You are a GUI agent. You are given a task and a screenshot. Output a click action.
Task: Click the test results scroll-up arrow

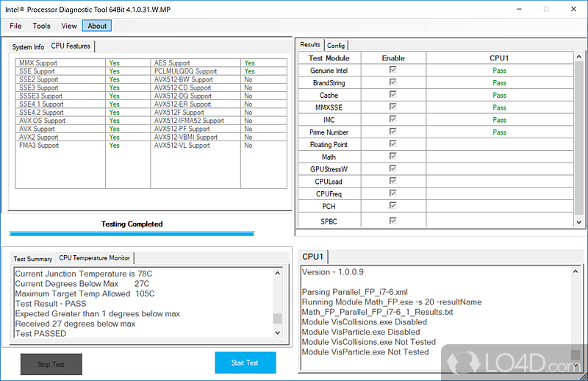point(579,57)
